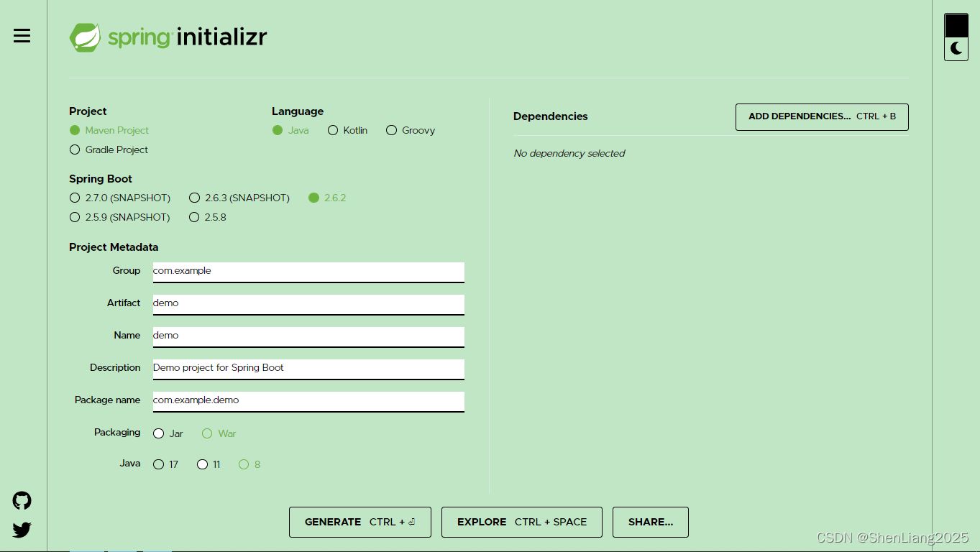The image size is (980, 552).
Task: Click the SHARE... button
Action: pos(651,522)
